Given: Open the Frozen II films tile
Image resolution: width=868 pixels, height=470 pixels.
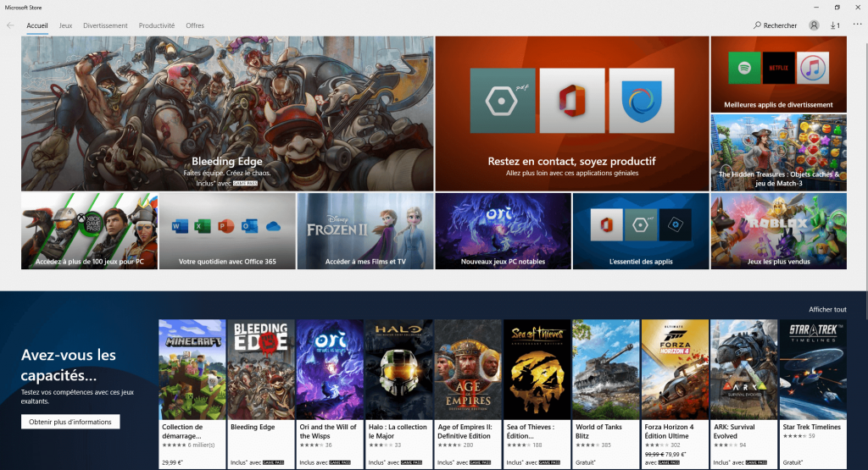Looking at the screenshot, I should 365,230.
